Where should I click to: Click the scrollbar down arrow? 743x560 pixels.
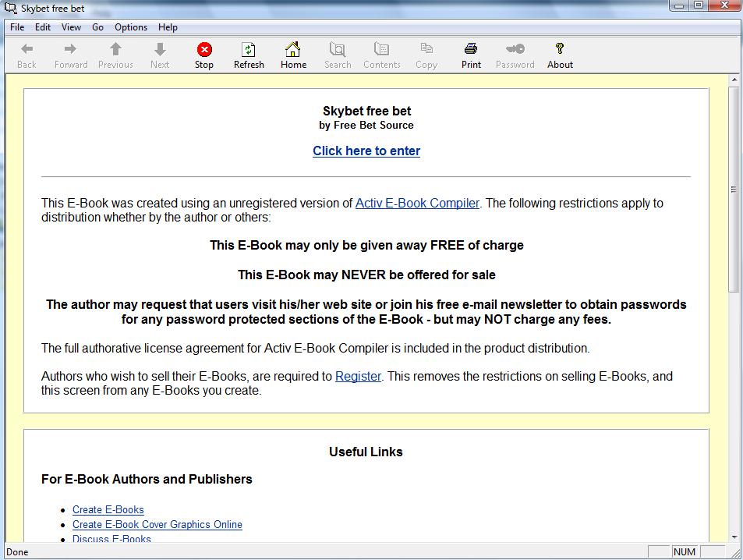coord(734,537)
